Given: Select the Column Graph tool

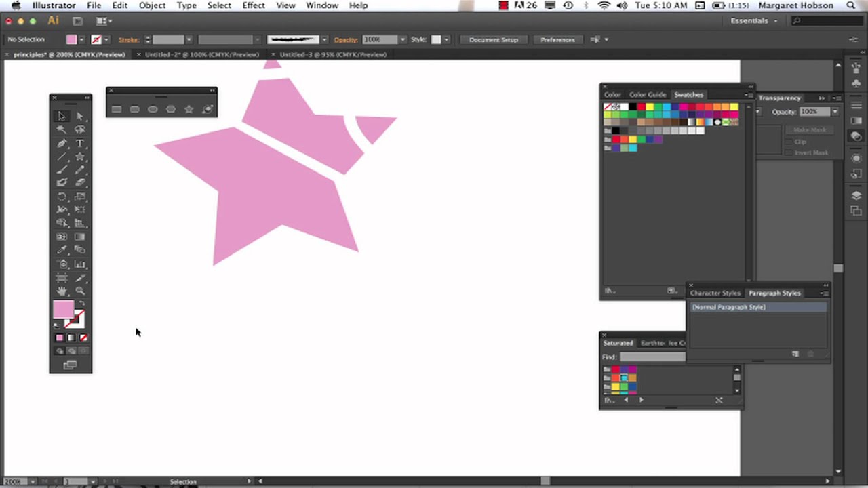Looking at the screenshot, I should click(x=80, y=264).
